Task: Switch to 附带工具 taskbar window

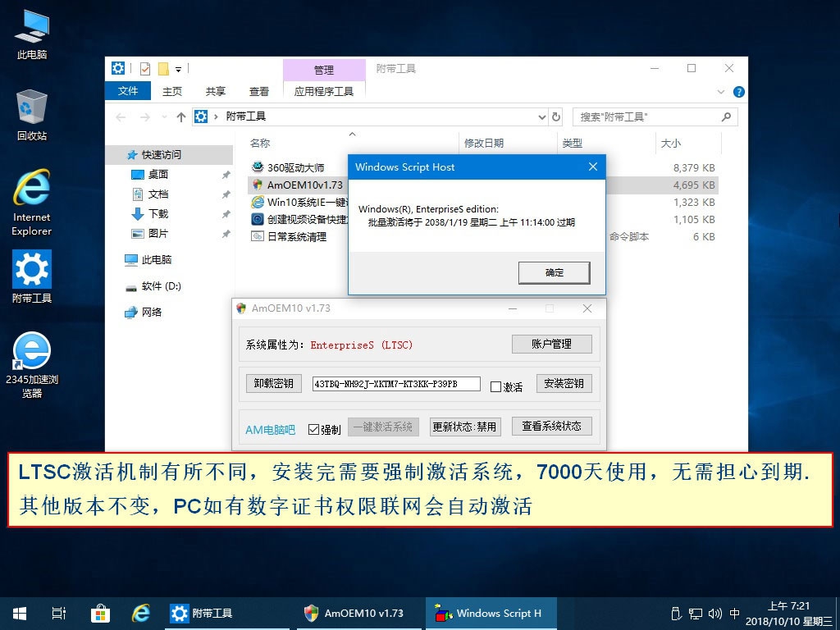Action: [x=226, y=614]
